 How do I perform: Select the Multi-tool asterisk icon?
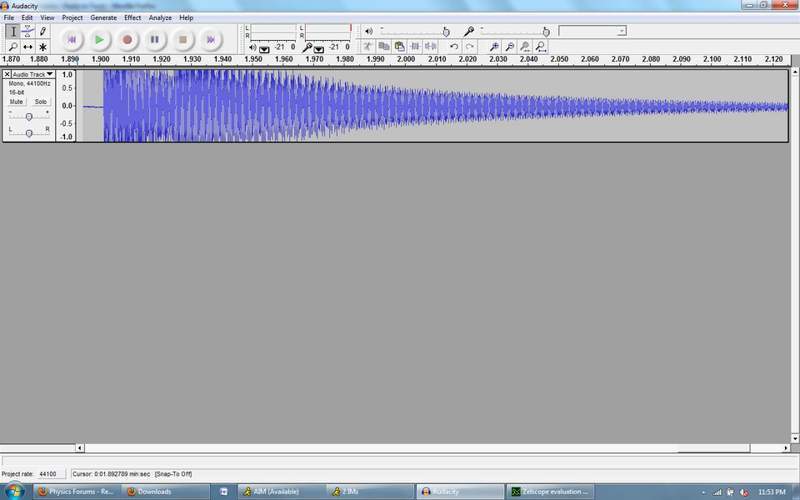pyautogui.click(x=43, y=47)
